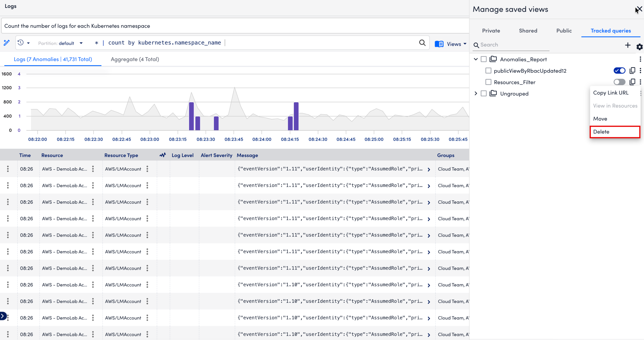The width and height of the screenshot is (644, 340).
Task: Open Resource Type options in last log row
Action: 147,334
